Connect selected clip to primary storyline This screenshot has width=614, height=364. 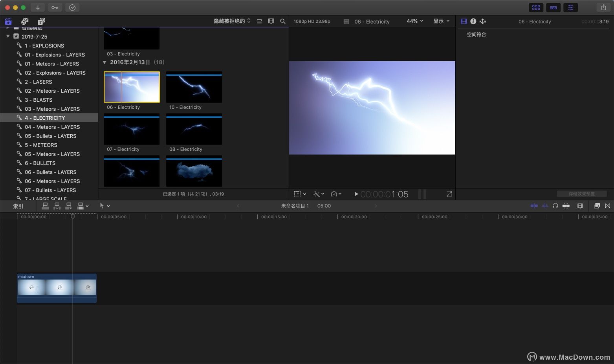point(45,206)
